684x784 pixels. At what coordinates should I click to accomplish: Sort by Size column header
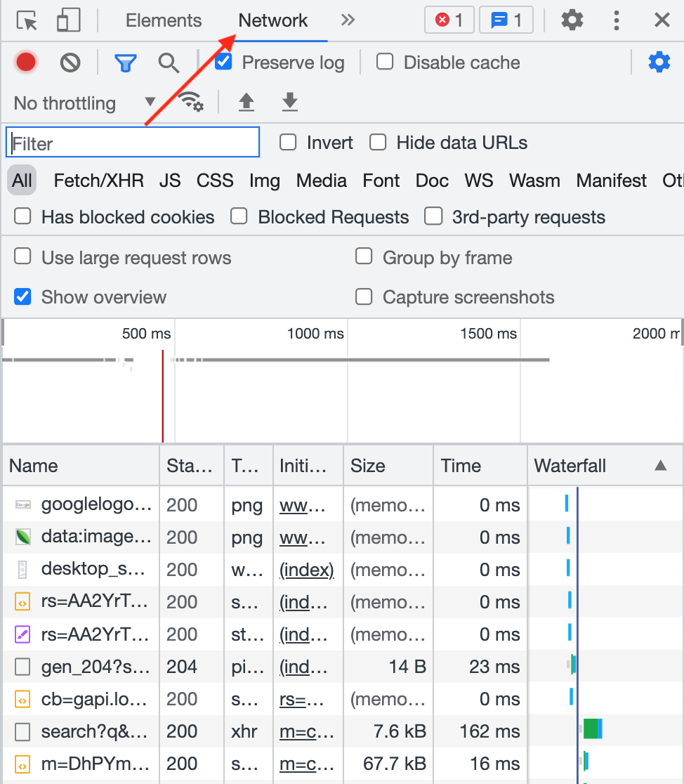(388, 466)
